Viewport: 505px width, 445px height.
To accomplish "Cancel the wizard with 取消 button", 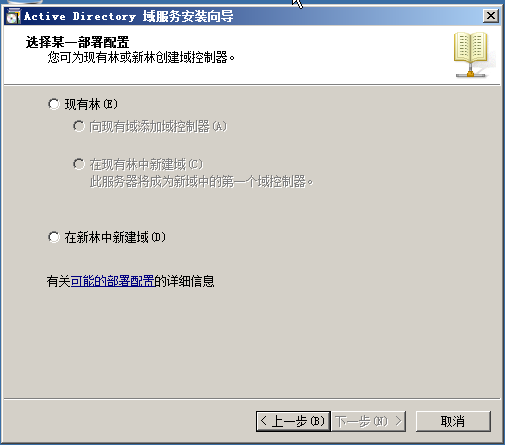I will [453, 421].
